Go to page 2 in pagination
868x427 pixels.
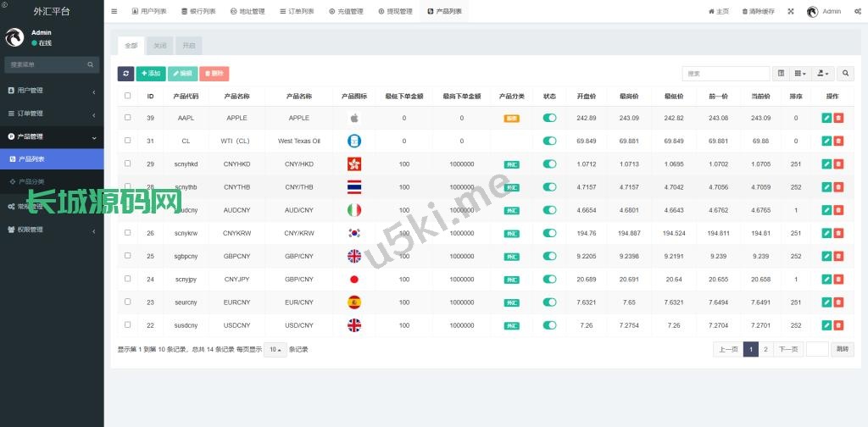point(765,349)
